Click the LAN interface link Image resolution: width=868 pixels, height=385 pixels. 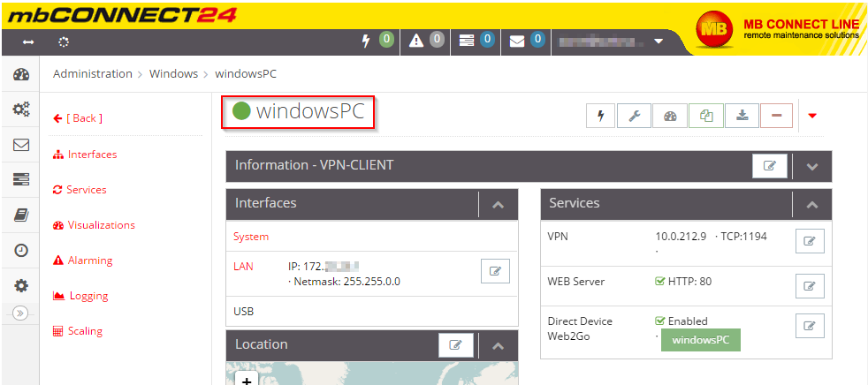point(243,267)
